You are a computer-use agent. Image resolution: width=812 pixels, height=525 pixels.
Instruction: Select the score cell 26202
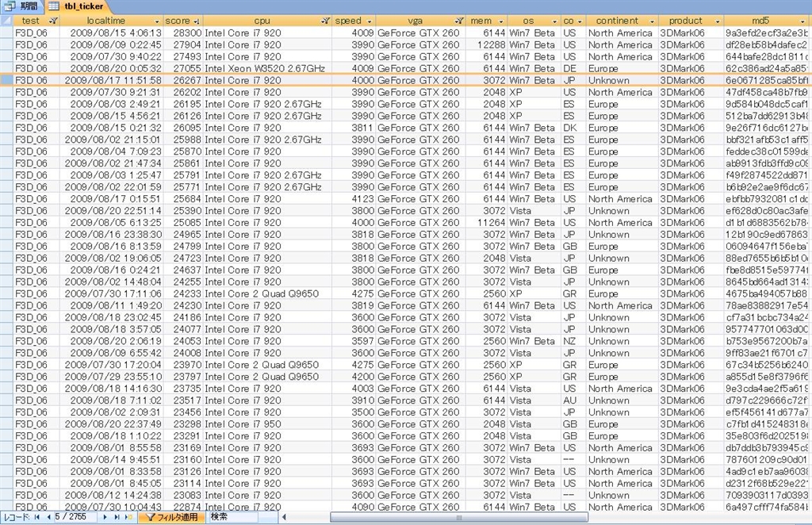tap(183, 92)
